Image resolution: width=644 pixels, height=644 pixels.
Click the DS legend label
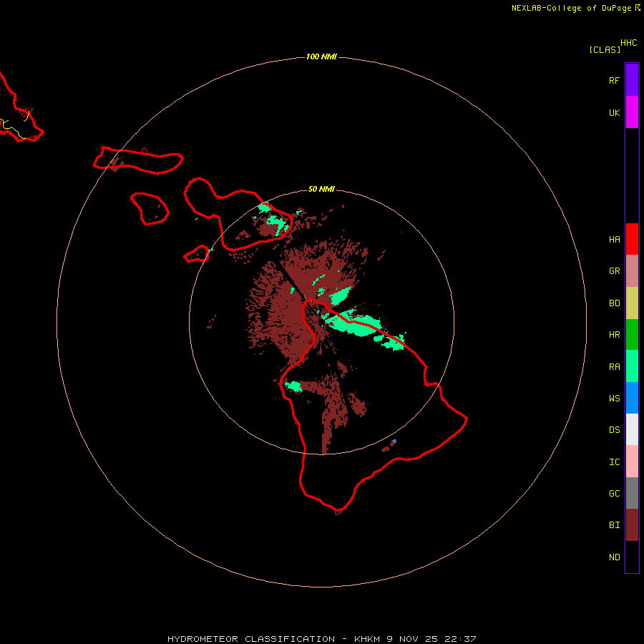coord(614,430)
